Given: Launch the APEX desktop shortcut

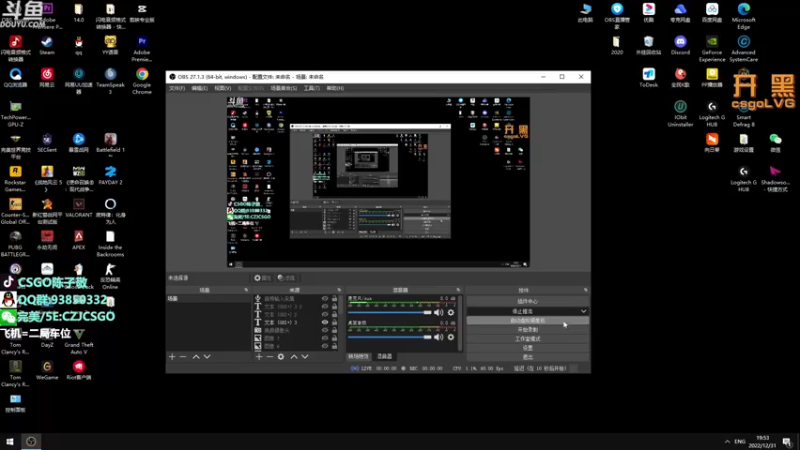Looking at the screenshot, I should point(79,240).
